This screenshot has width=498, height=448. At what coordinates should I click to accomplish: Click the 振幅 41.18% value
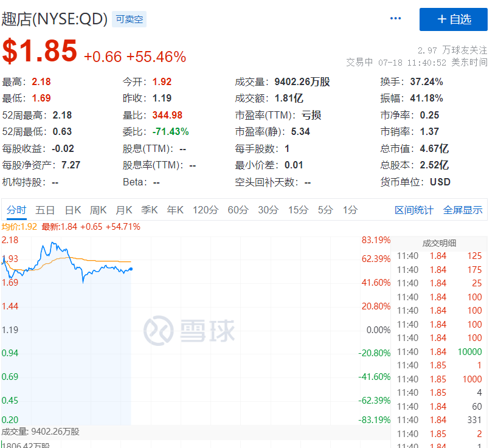tap(426, 98)
